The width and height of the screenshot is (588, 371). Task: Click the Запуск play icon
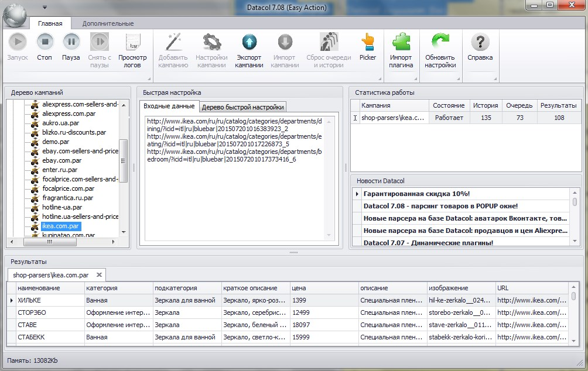[x=18, y=42]
